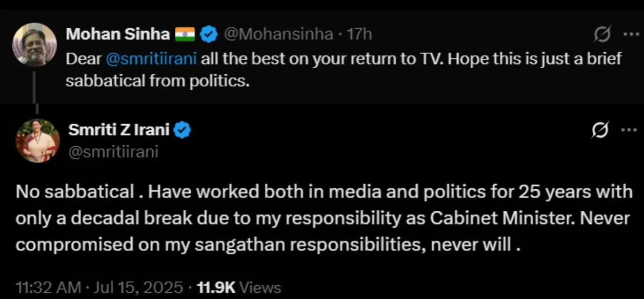
Task: Click the Grok icon on Mohan Sinha's tweet
Action: pos(602,34)
